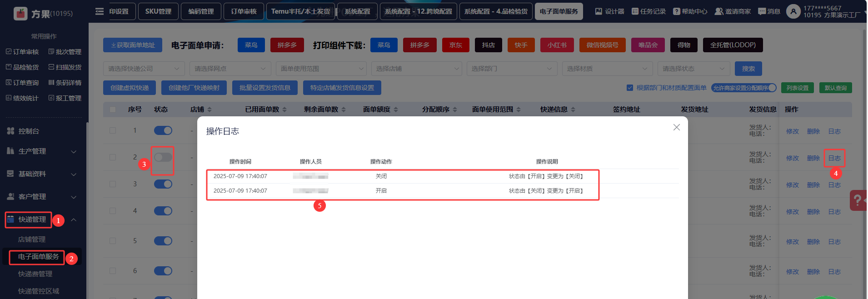The width and height of the screenshot is (868, 299).
Task: Toggle status switch for row 4
Action: pos(163,211)
